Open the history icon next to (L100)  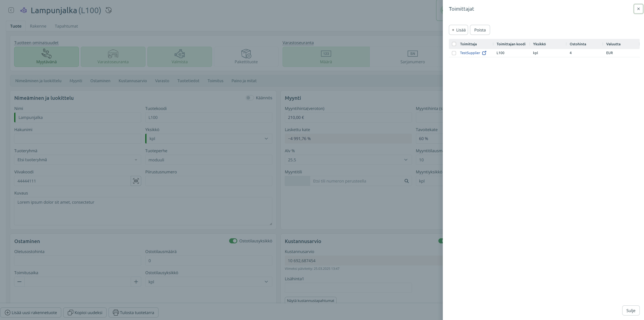pyautogui.click(x=109, y=10)
